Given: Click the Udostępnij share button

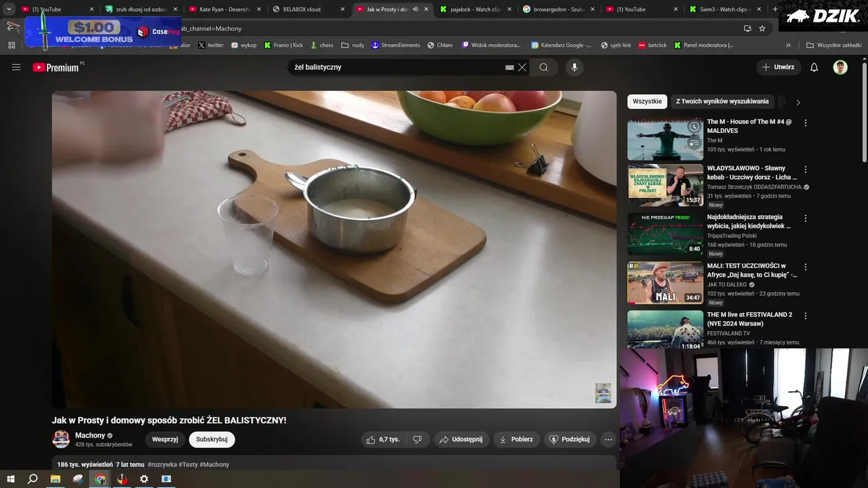Looking at the screenshot, I should pyautogui.click(x=461, y=439).
